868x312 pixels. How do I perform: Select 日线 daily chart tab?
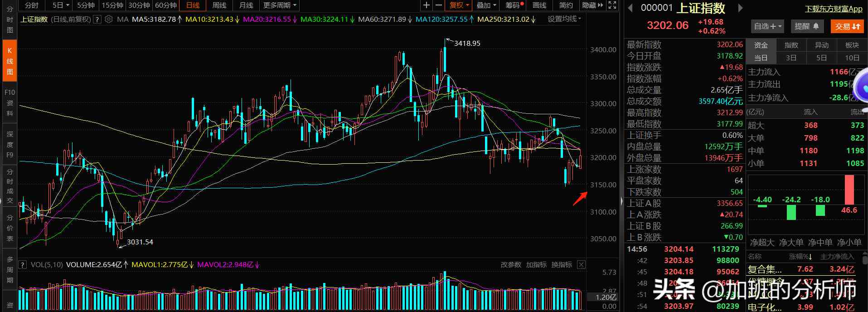pos(193,5)
